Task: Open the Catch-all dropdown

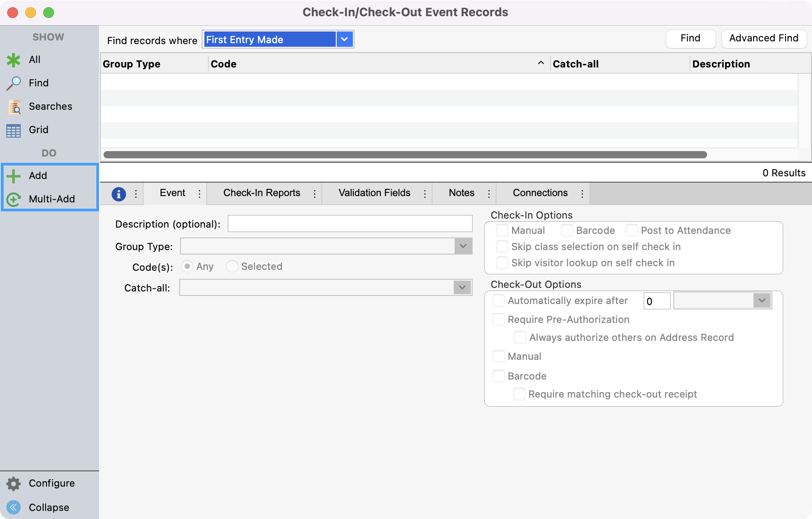Action: 462,287
